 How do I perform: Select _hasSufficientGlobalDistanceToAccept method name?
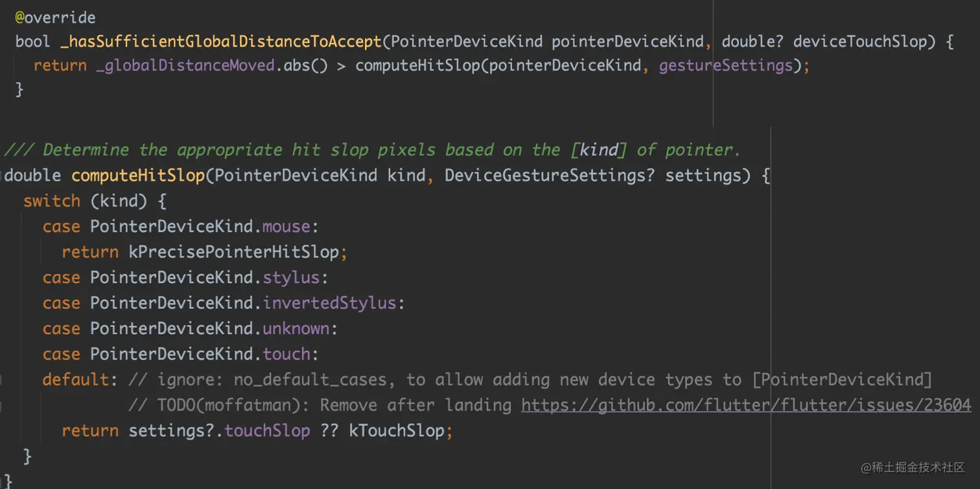(x=221, y=42)
